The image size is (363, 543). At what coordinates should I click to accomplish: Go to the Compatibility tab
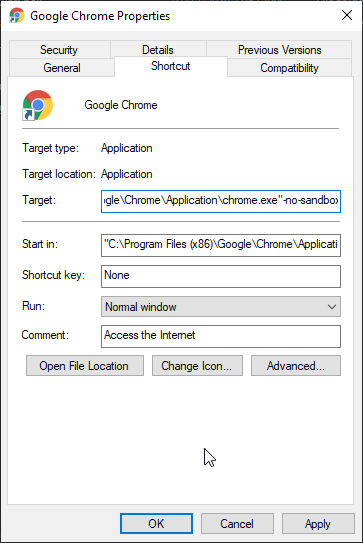(290, 68)
